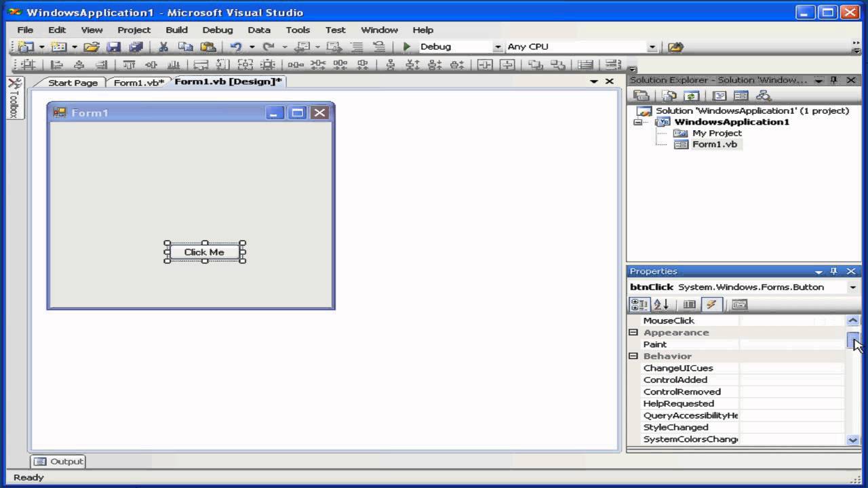Screen dimensions: 868x488
Task: Open the Debug menu
Action: (217, 30)
